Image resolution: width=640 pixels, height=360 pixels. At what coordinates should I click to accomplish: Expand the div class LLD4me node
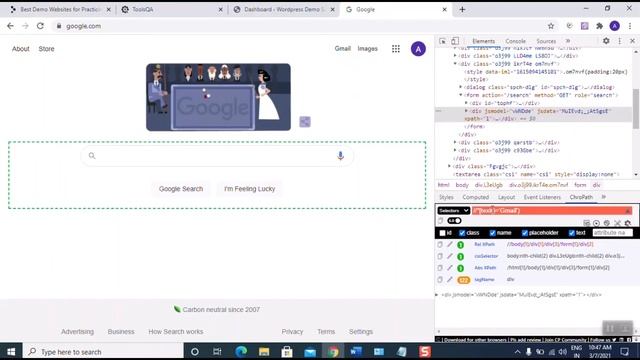455,56
